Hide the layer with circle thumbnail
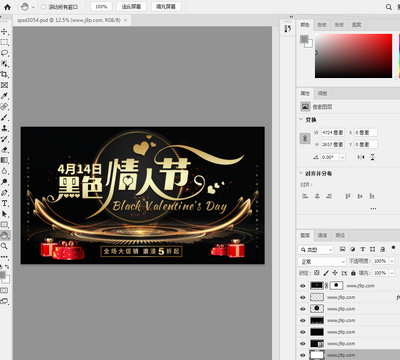This screenshot has height=360, width=400. tap(303, 309)
